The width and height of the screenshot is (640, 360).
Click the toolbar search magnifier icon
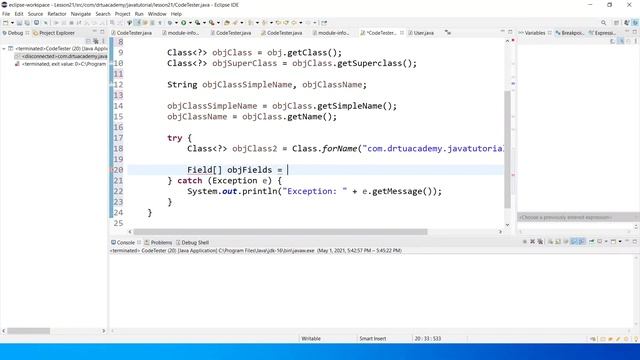(x=603, y=23)
